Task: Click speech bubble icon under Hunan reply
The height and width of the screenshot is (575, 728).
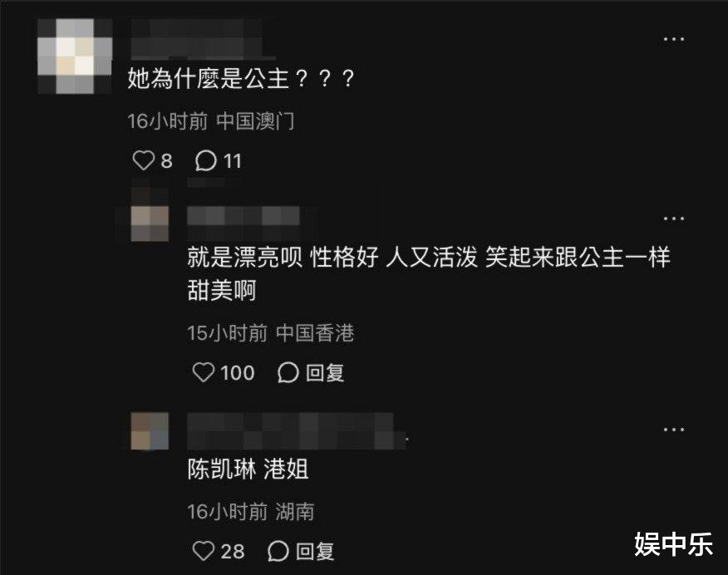Action: pyautogui.click(x=278, y=551)
